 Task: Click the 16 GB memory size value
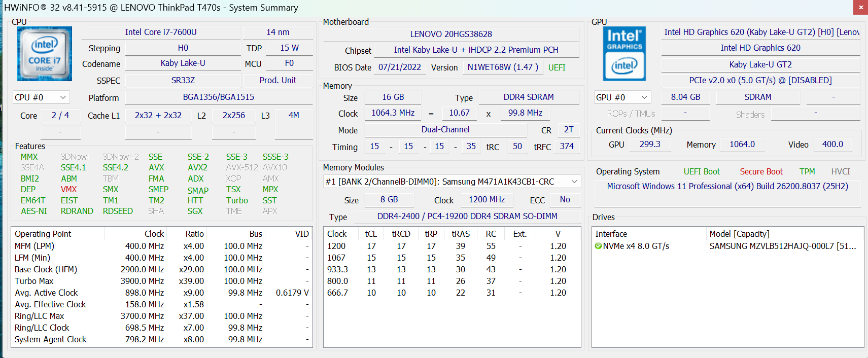[393, 97]
